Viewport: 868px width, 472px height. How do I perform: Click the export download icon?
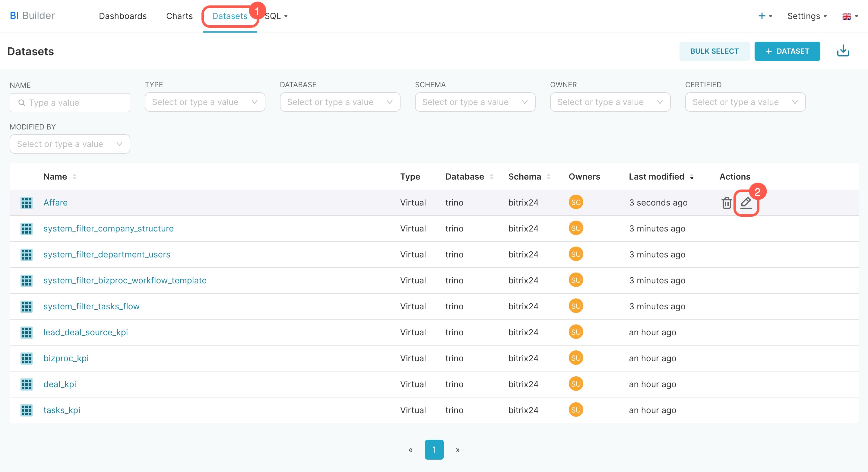(843, 51)
